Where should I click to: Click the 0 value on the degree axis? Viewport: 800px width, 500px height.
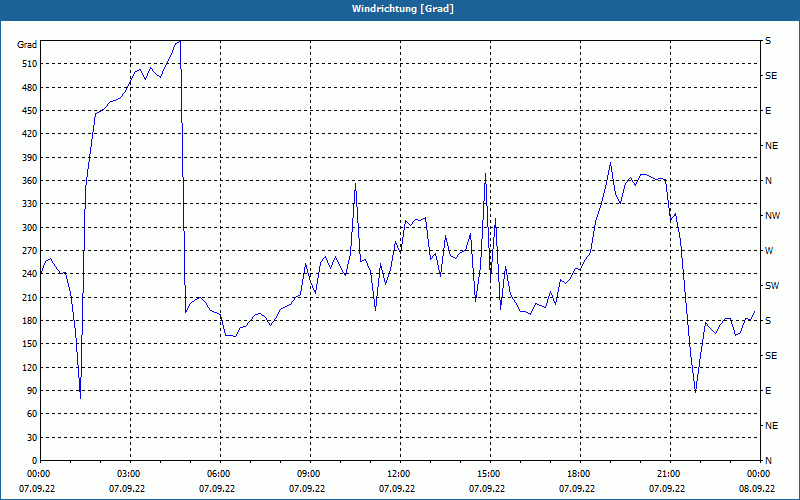(34, 461)
